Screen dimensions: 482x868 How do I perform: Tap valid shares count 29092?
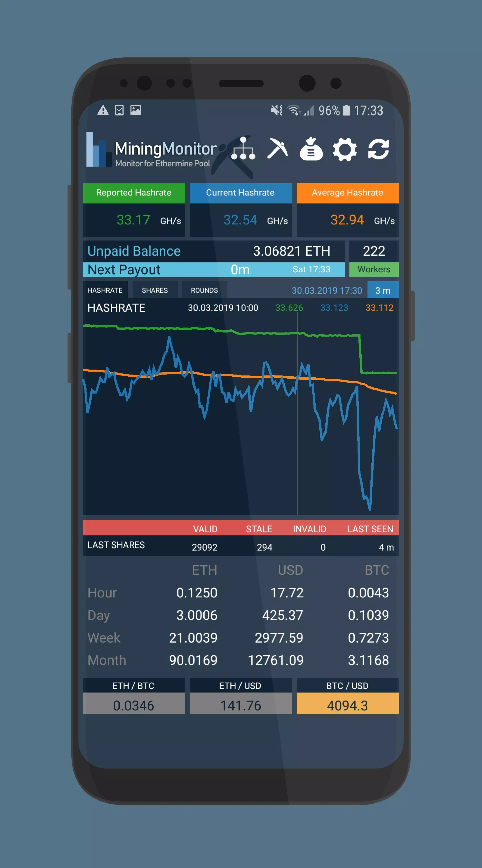(x=205, y=547)
